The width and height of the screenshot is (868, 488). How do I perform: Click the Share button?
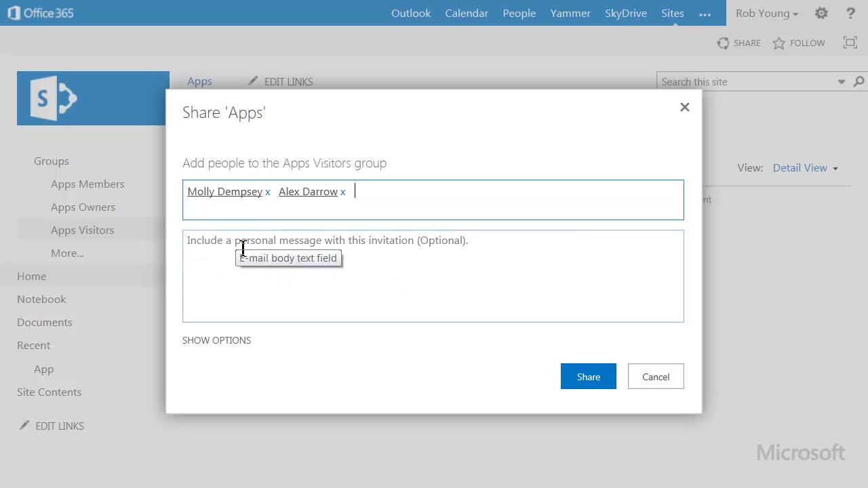pyautogui.click(x=589, y=377)
